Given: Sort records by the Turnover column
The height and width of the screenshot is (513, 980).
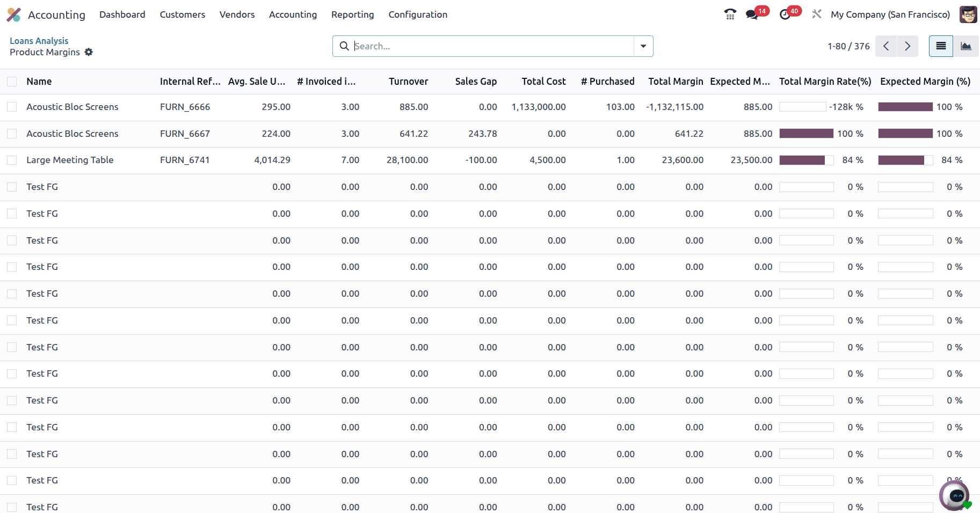Looking at the screenshot, I should pyautogui.click(x=408, y=81).
